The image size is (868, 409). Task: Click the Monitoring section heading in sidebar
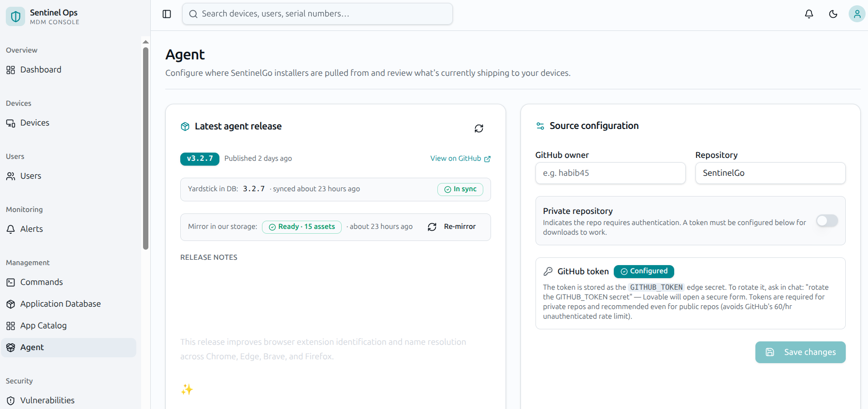[x=24, y=210]
